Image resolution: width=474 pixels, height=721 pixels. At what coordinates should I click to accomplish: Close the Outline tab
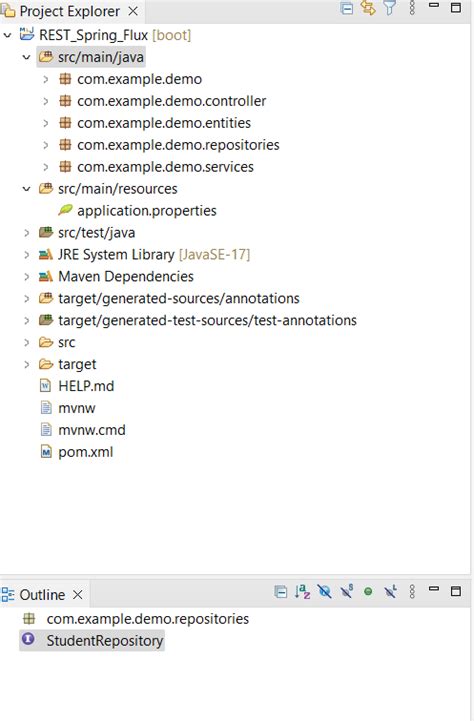[78, 595]
